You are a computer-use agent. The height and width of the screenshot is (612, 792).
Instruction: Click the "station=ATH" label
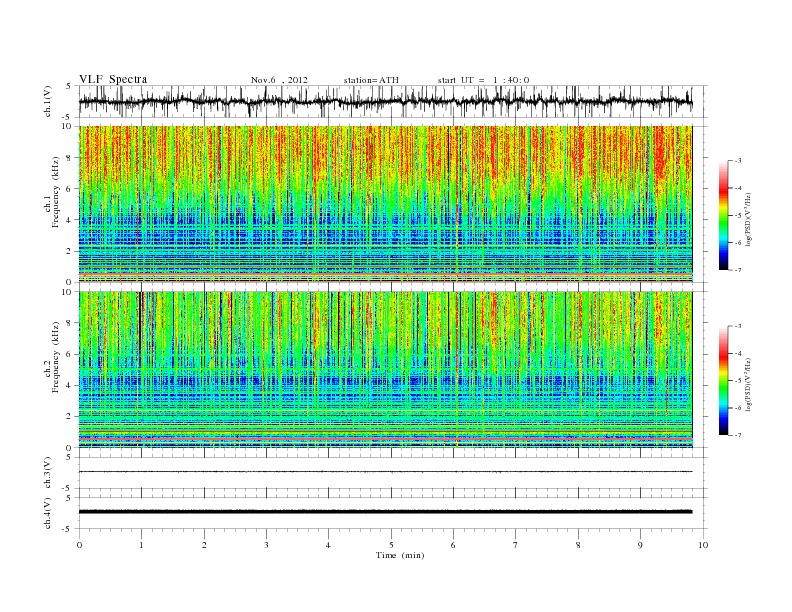[x=371, y=80]
